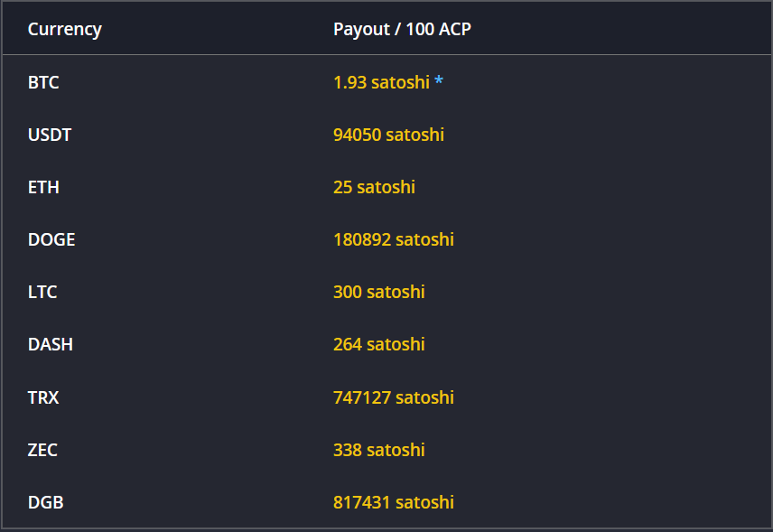The height and width of the screenshot is (532, 773).
Task: Click the blue asterisk next to BTC payout
Action: (438, 80)
